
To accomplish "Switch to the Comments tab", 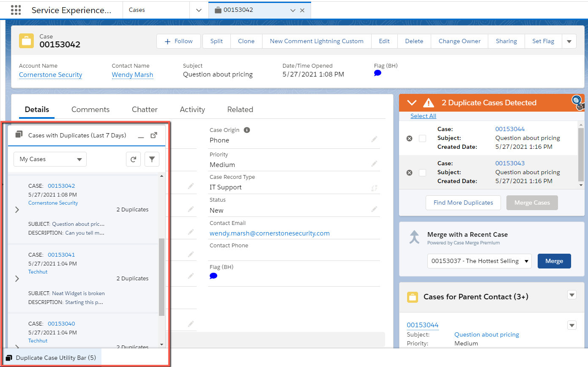I will (x=90, y=110).
